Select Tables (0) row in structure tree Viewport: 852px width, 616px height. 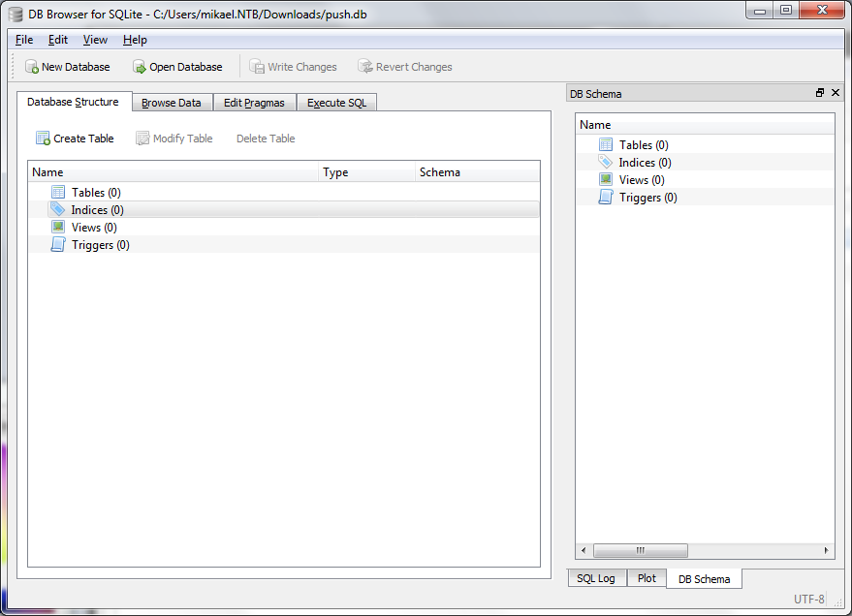coord(284,192)
